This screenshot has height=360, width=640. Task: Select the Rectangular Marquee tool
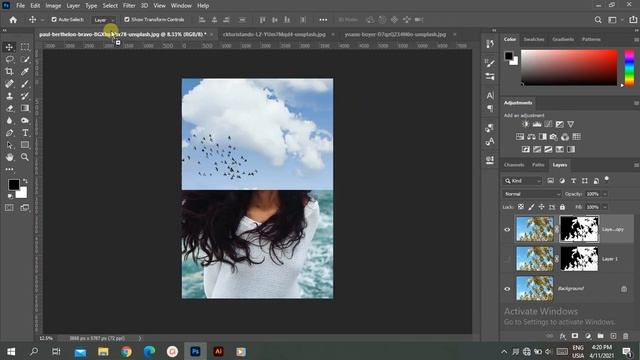(x=25, y=47)
